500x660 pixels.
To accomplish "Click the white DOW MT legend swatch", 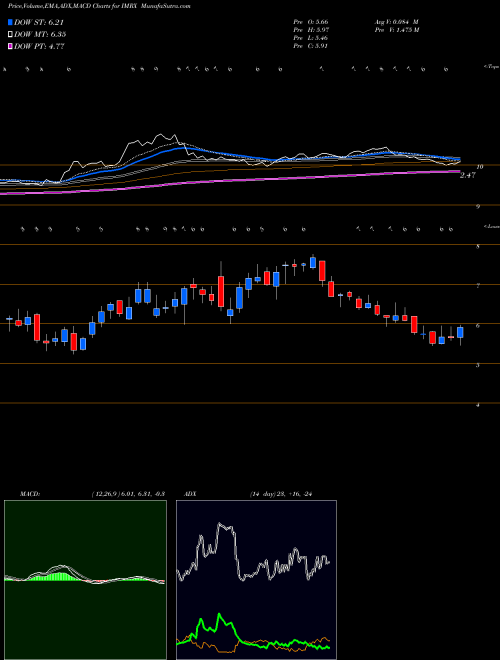I will coord(10,35).
